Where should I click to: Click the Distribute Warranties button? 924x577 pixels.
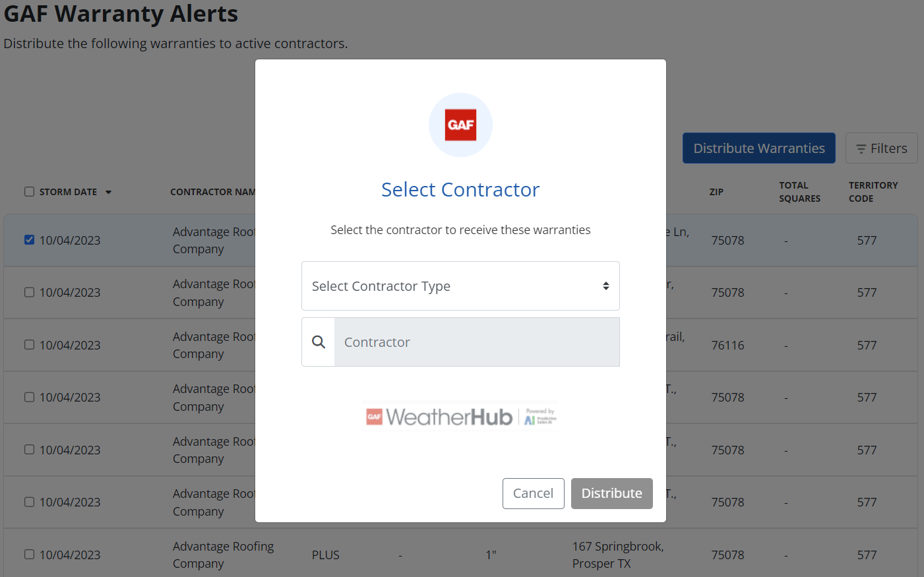coord(758,148)
